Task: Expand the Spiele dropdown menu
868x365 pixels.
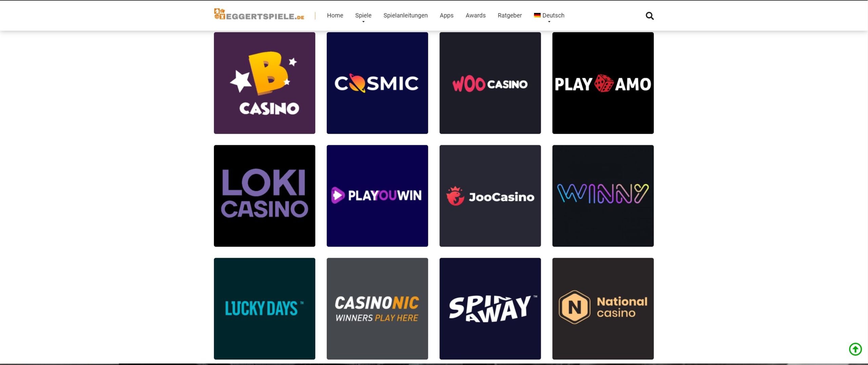Action: coord(363,16)
